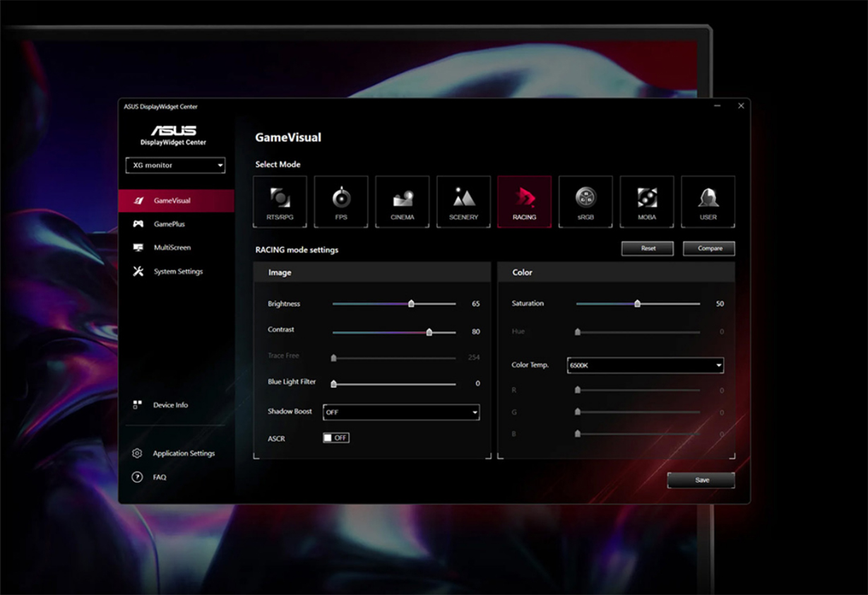Select the CINEMA mode icon
The width and height of the screenshot is (868, 595).
402,201
